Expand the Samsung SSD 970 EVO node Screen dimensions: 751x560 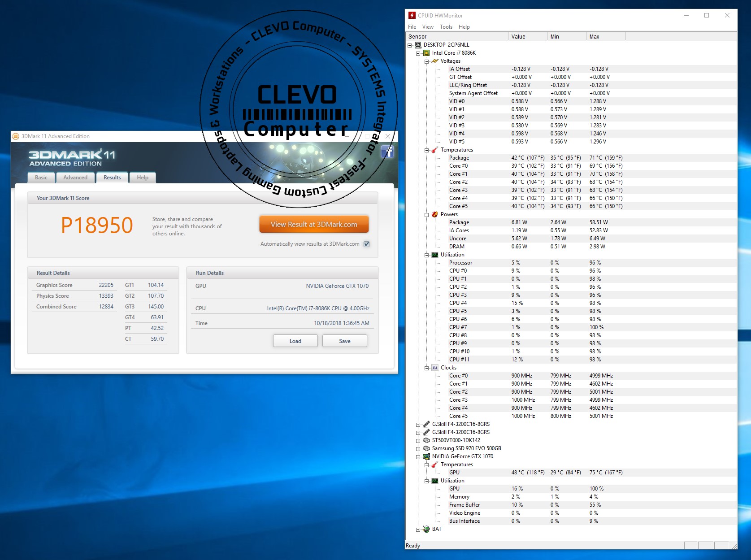coord(418,449)
